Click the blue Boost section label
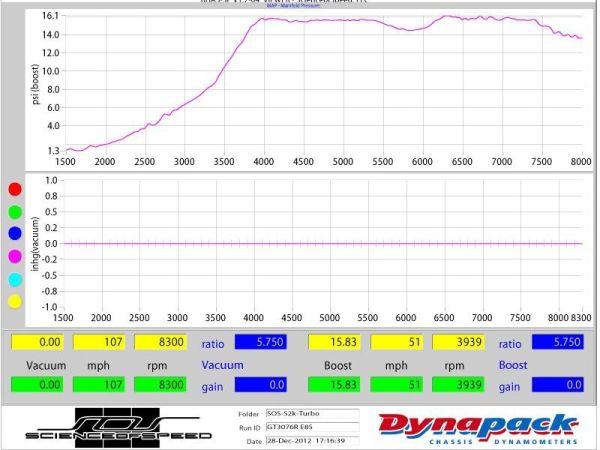 point(513,365)
